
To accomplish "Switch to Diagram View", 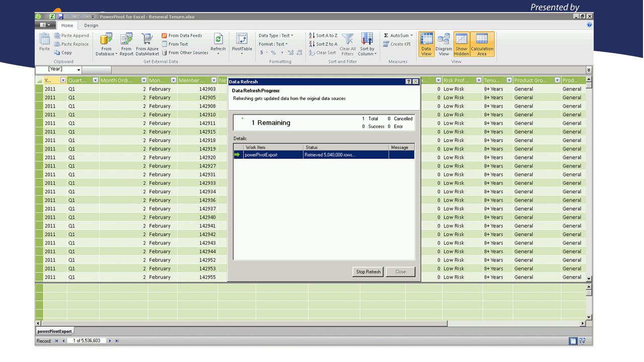I will pos(443,44).
